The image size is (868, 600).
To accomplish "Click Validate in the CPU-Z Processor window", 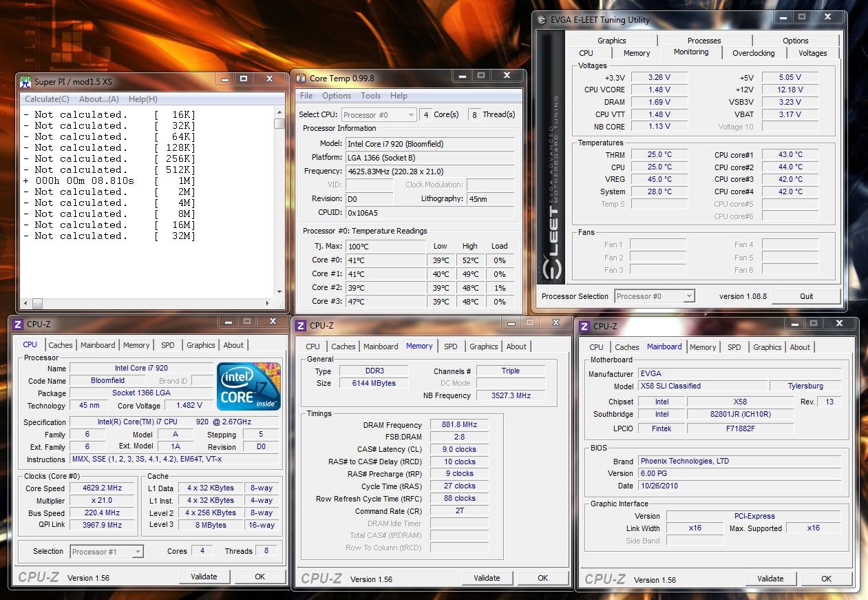I will pyautogui.click(x=204, y=577).
